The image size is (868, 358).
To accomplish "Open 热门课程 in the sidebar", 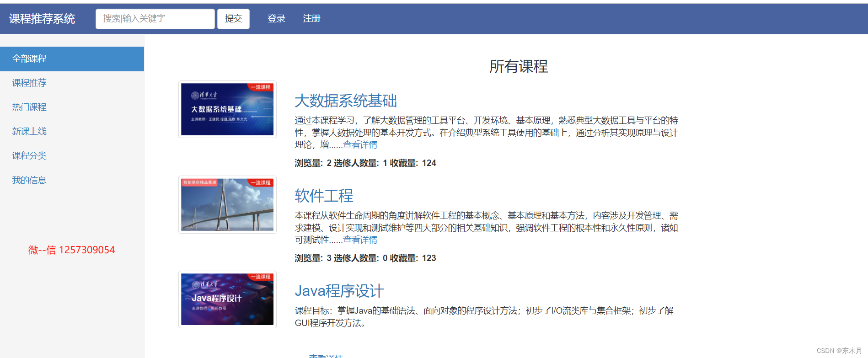I will 72,107.
